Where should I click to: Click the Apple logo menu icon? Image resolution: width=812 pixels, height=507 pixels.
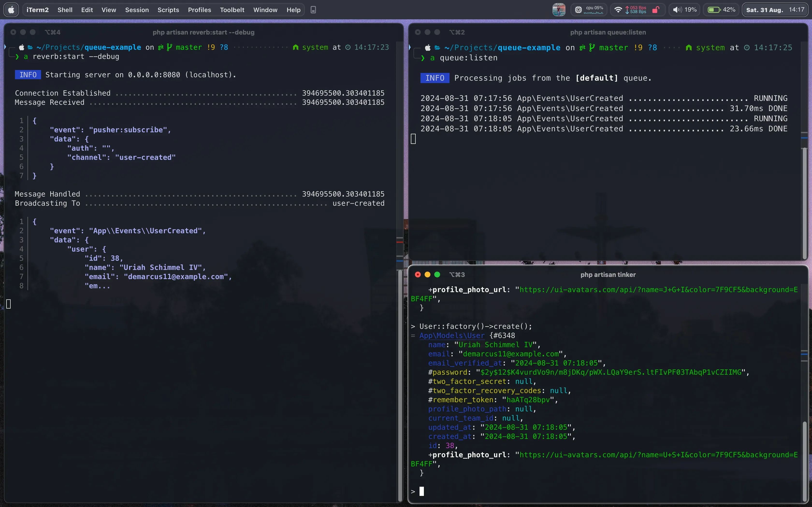pos(11,10)
